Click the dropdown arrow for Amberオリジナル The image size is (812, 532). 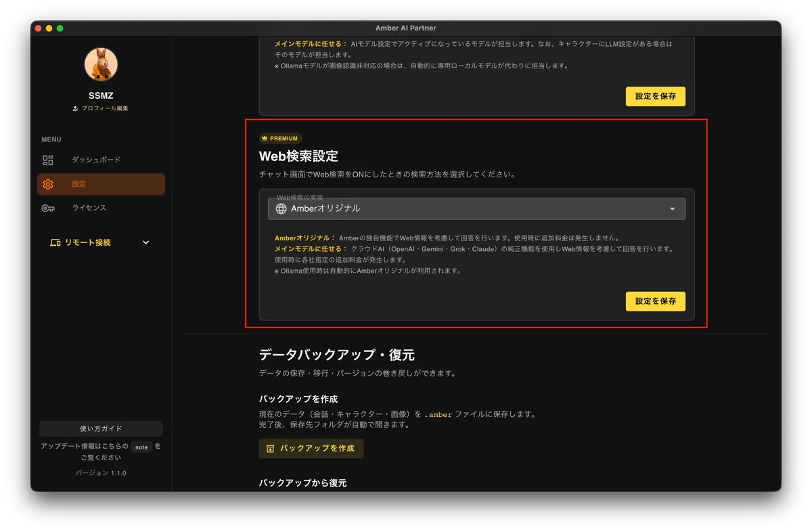coord(672,209)
